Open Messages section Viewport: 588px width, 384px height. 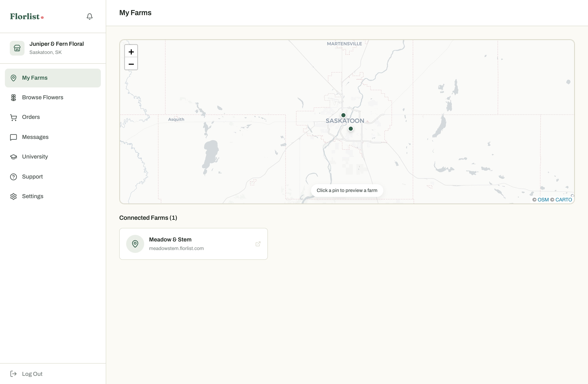[x=53, y=137]
